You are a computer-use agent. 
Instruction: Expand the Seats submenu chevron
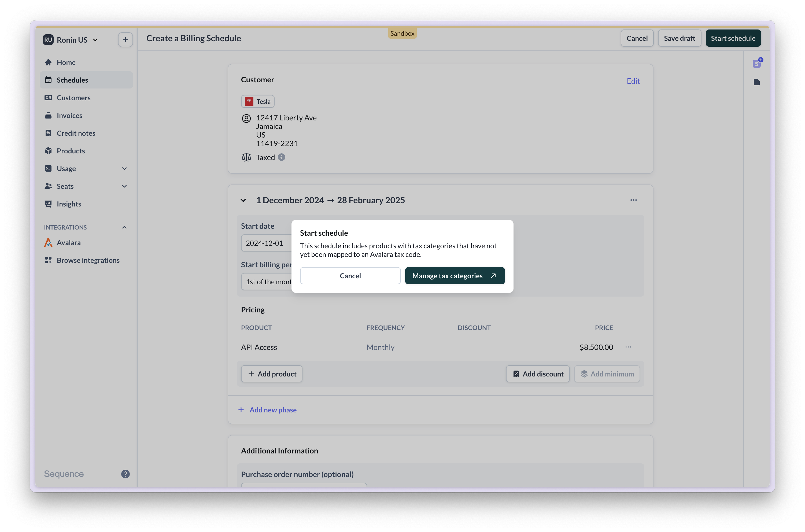point(124,186)
